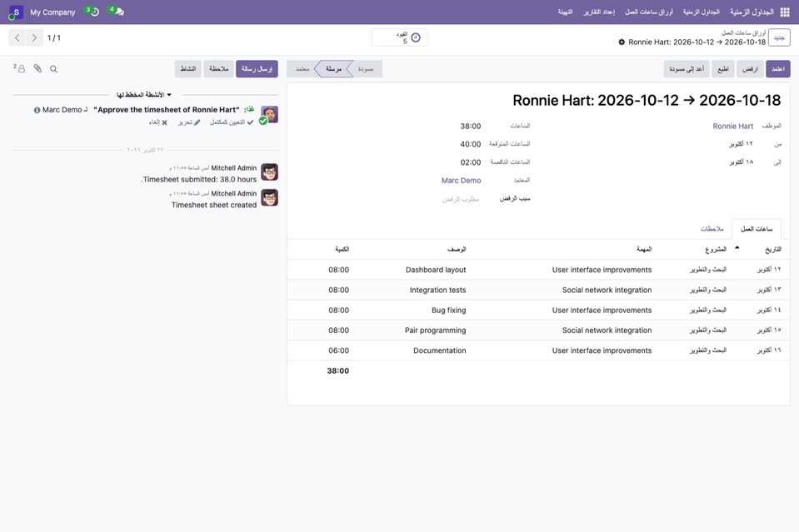Click the اطبع print button
The height and width of the screenshot is (532, 799).
click(723, 69)
